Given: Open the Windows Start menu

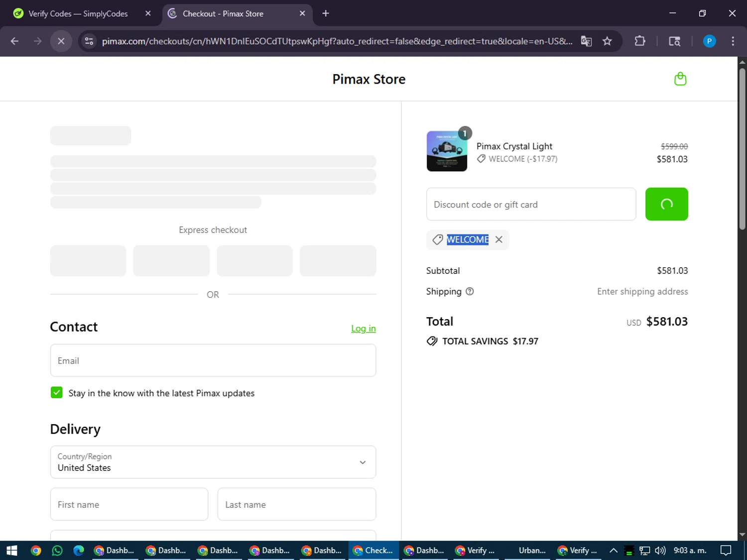Looking at the screenshot, I should 12,551.
